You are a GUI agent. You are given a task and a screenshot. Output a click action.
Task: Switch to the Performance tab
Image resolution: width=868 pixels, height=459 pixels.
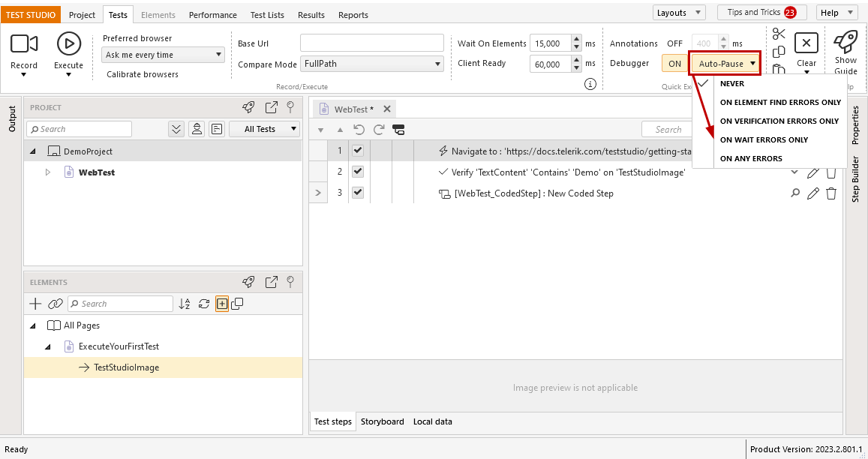(x=212, y=15)
